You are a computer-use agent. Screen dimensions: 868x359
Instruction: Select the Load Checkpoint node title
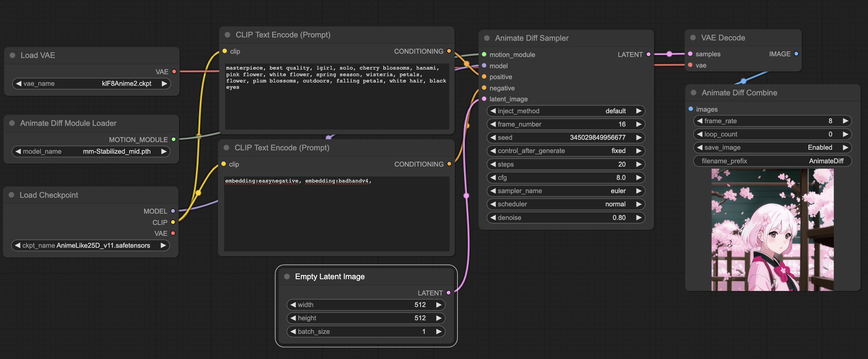[49, 195]
